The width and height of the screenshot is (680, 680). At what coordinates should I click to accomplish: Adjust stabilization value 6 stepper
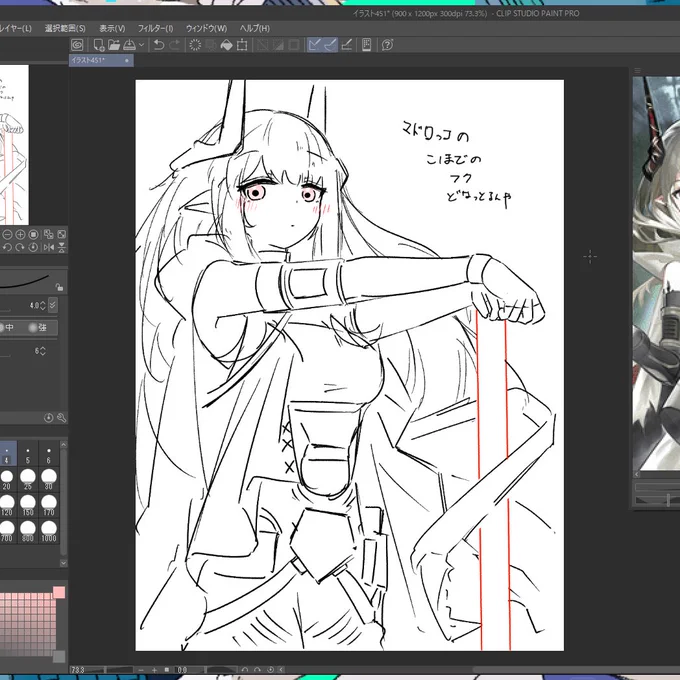click(x=42, y=351)
